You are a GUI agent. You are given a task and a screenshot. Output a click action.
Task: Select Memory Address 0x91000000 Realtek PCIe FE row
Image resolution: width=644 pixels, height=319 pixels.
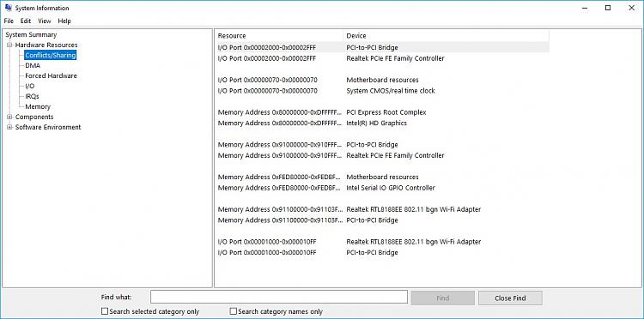(382, 155)
